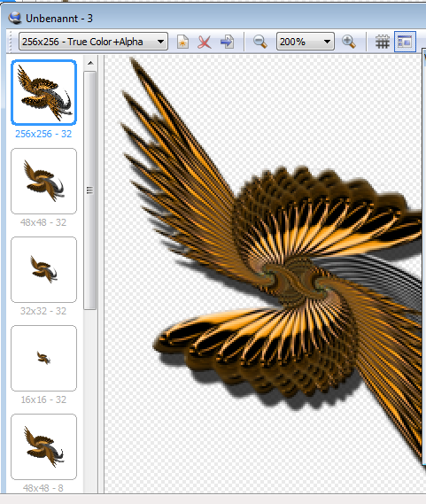Viewport: 426px width, 504px height.
Task: Zoom in with the magnifier plus icon
Action: click(349, 42)
